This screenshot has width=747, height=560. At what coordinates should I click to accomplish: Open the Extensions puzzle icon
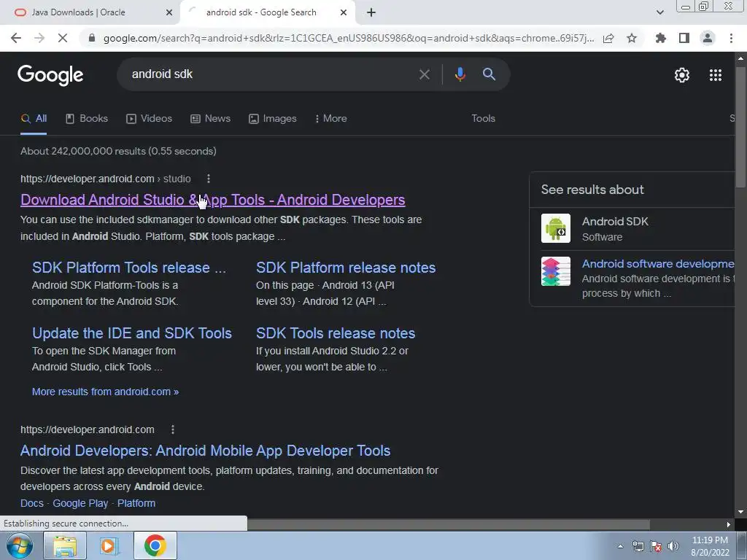coord(661,38)
